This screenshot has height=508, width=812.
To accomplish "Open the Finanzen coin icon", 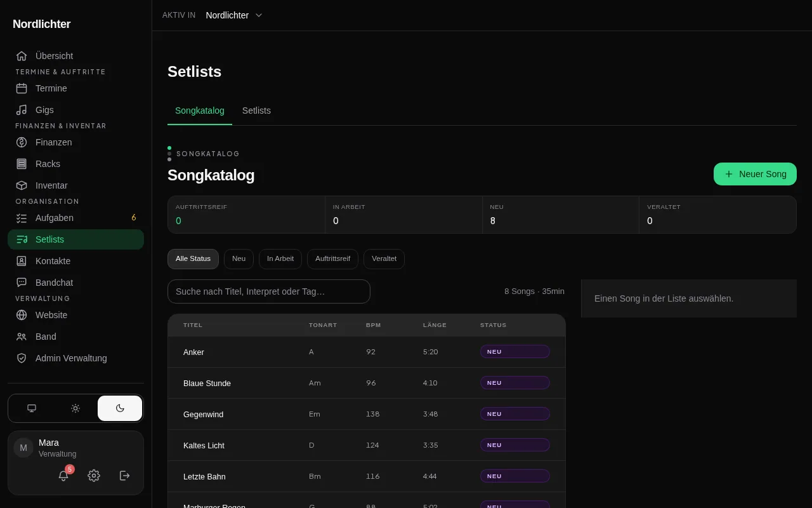I will pos(22,142).
